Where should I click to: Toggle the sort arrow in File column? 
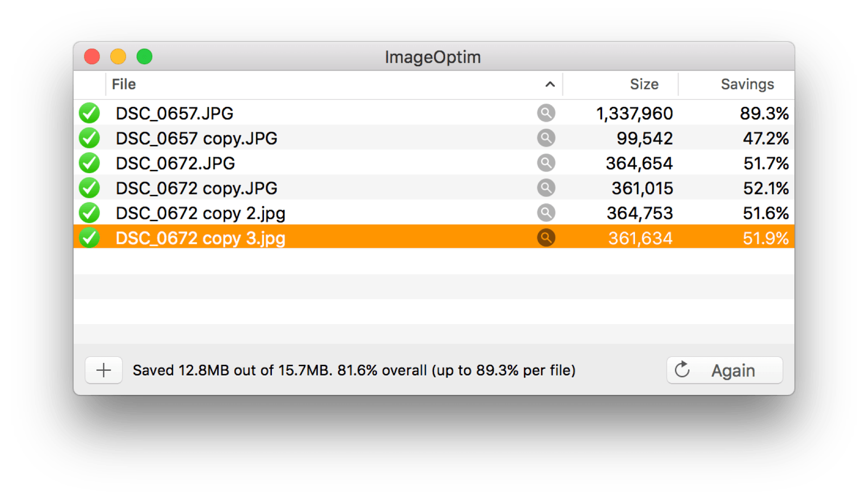(x=550, y=84)
